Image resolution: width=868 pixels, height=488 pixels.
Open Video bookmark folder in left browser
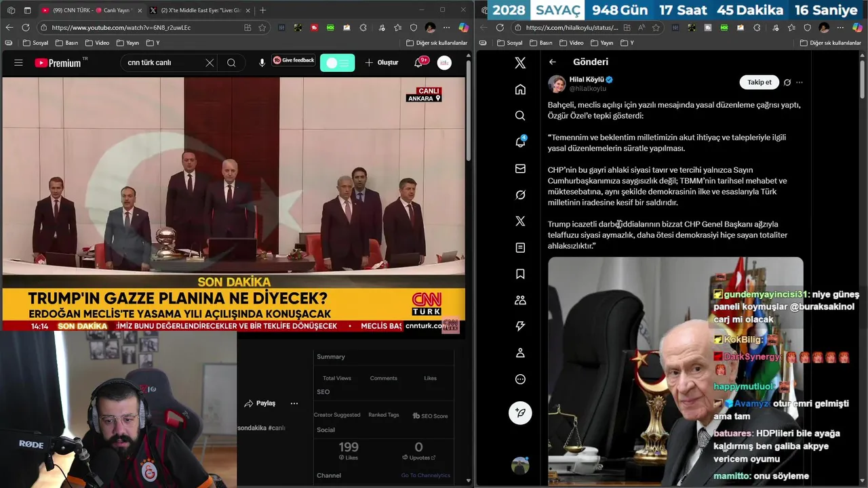pyautogui.click(x=97, y=43)
